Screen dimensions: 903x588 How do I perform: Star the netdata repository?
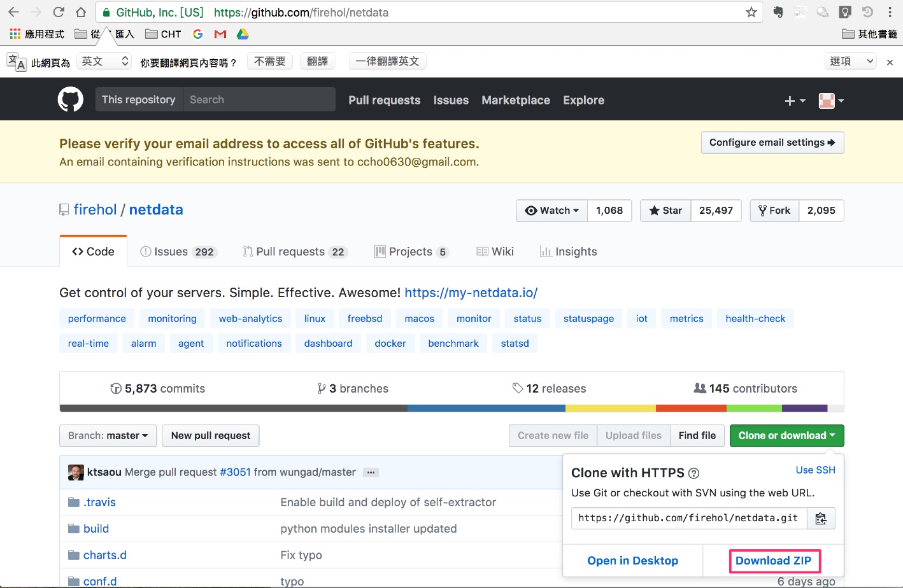pos(665,211)
